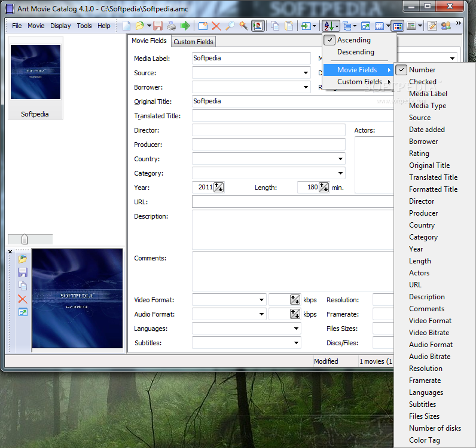Copy picture icon in the picture panel
The image size is (476, 448).
click(23, 286)
